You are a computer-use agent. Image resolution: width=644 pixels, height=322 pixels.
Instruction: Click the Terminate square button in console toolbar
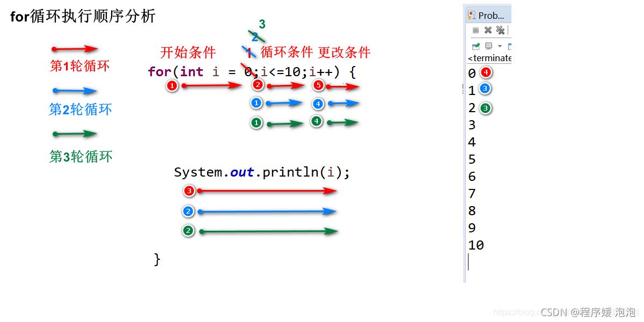pyautogui.click(x=475, y=30)
